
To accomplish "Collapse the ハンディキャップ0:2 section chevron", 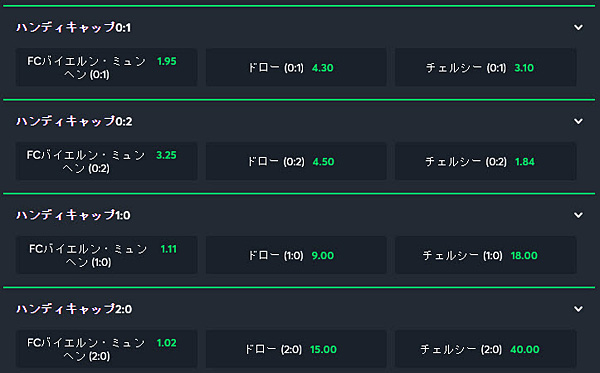I will coord(578,121).
